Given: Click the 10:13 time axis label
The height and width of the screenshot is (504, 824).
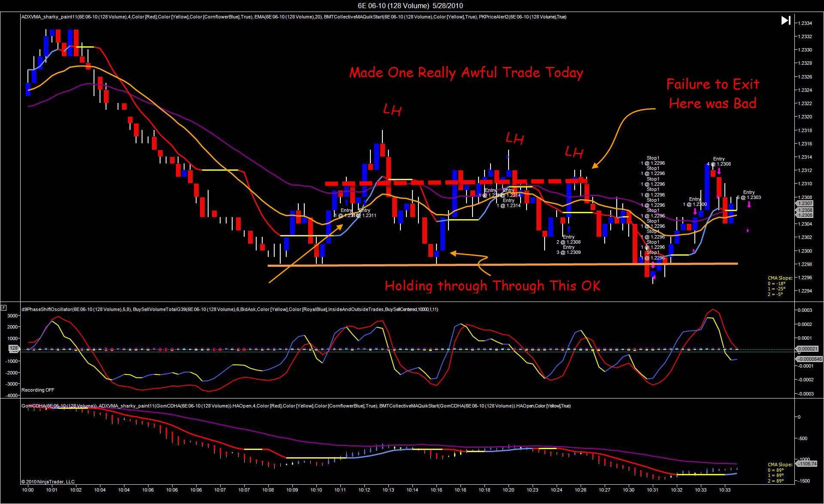Looking at the screenshot, I should click(x=388, y=489).
